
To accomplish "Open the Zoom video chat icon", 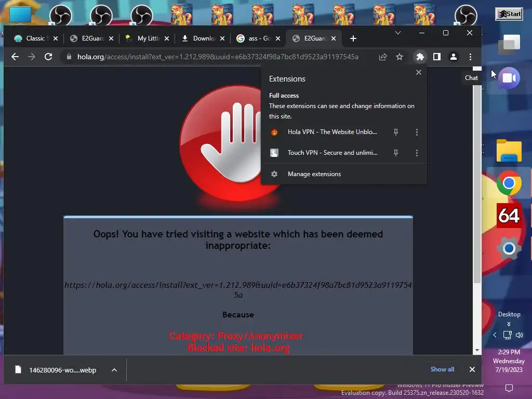I will 509,78.
